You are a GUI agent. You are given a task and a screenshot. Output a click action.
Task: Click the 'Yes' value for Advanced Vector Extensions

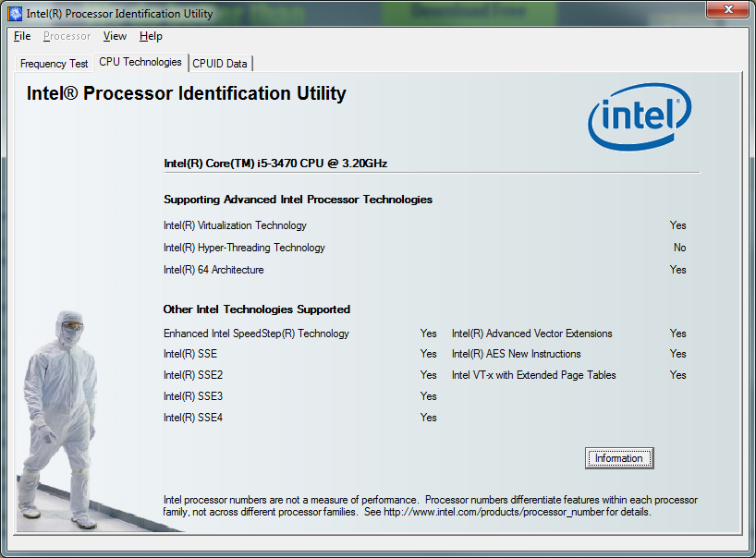(x=677, y=334)
